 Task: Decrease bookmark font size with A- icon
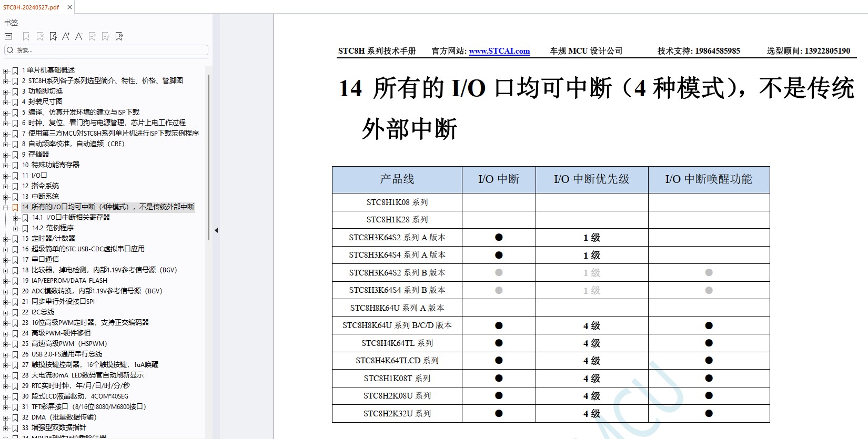[79, 36]
